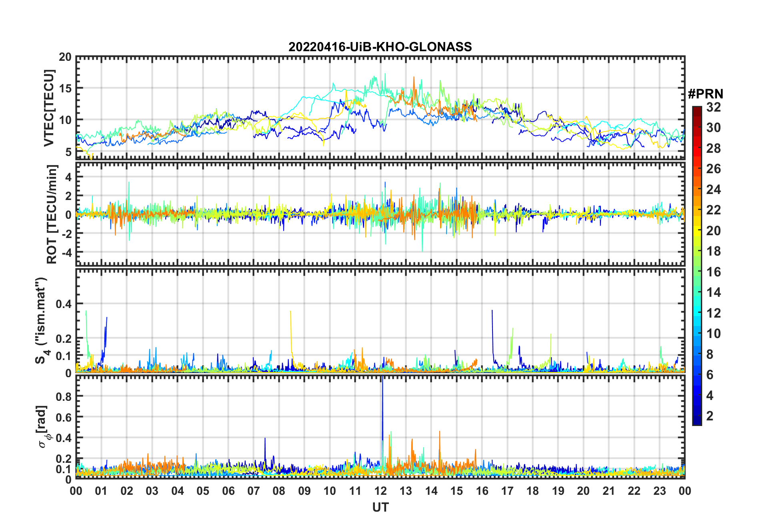The width and height of the screenshot is (761, 532).
Task: Click x-axis hour label 17
Action: pyautogui.click(x=507, y=491)
